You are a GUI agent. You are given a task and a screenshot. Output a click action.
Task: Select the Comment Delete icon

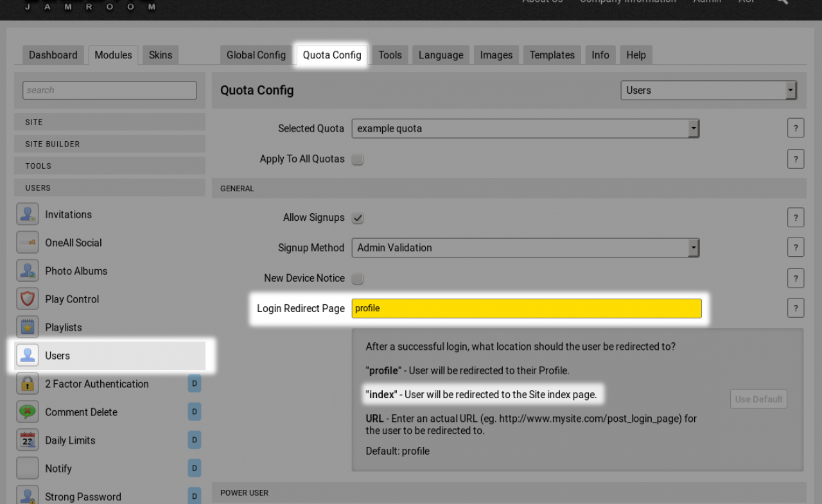28,412
